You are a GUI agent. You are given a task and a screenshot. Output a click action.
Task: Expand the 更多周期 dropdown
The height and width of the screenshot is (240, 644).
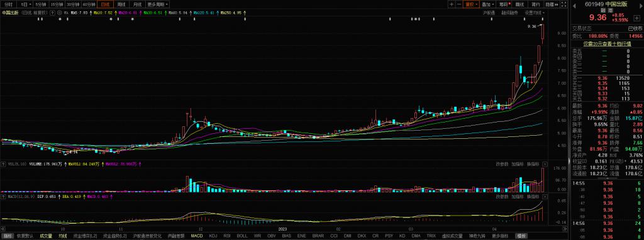(158, 4)
